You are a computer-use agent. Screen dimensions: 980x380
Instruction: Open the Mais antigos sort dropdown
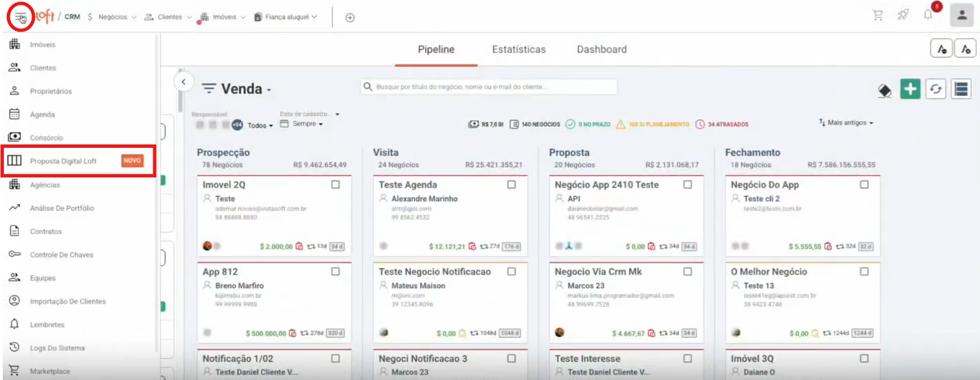847,123
